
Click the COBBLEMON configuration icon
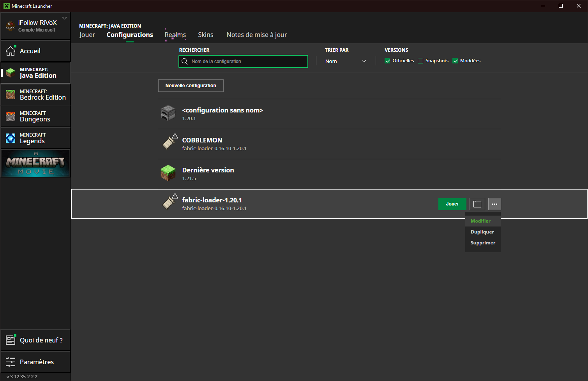tap(170, 142)
